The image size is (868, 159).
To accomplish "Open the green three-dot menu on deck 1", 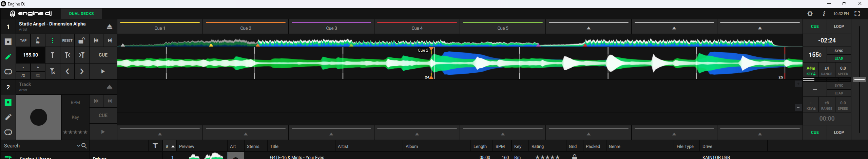I will coord(53,41).
